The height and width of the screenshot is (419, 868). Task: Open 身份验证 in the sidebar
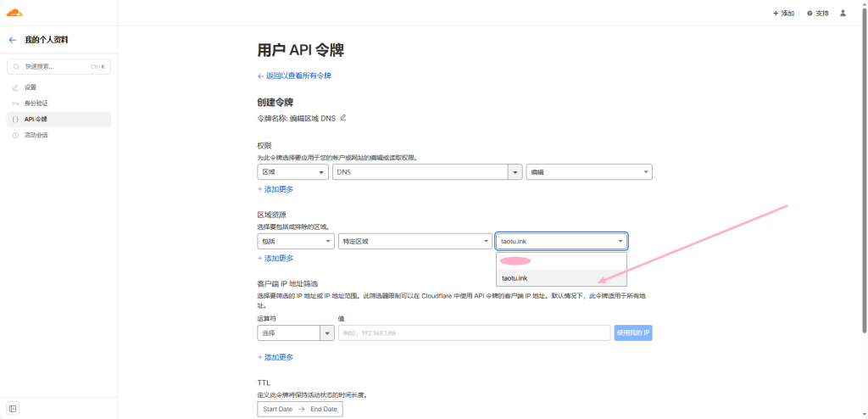click(x=36, y=103)
